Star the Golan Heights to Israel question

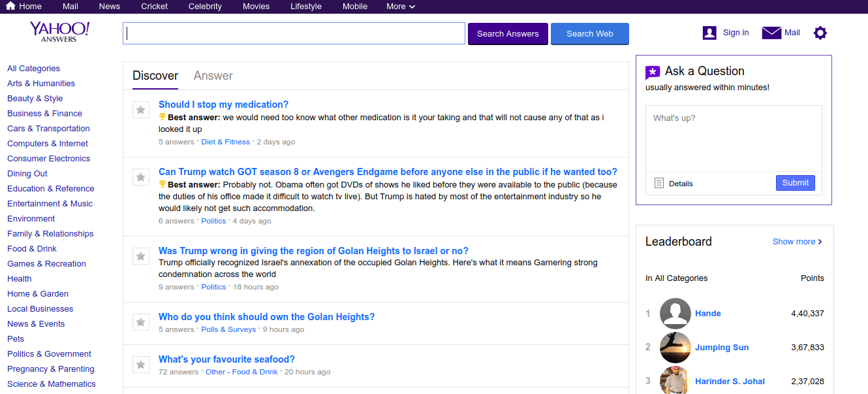(141, 255)
